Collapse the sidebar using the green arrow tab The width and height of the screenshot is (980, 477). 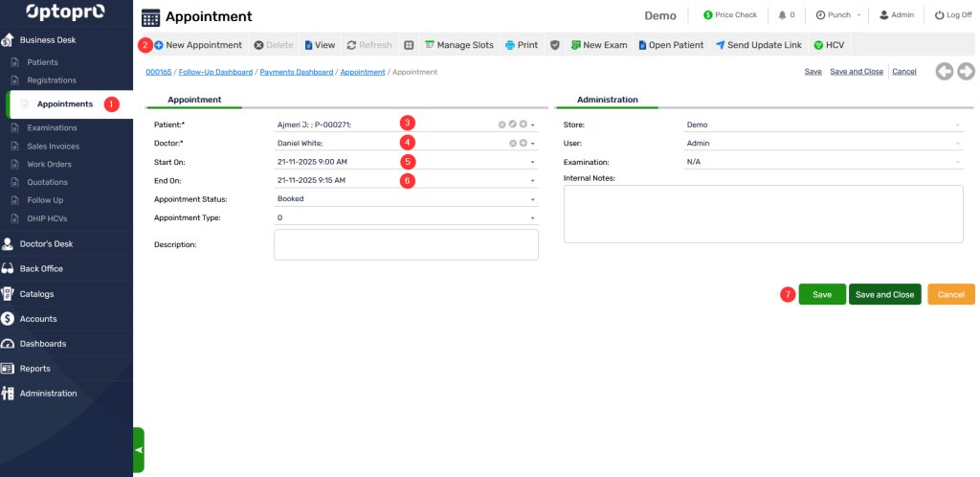coord(138,449)
